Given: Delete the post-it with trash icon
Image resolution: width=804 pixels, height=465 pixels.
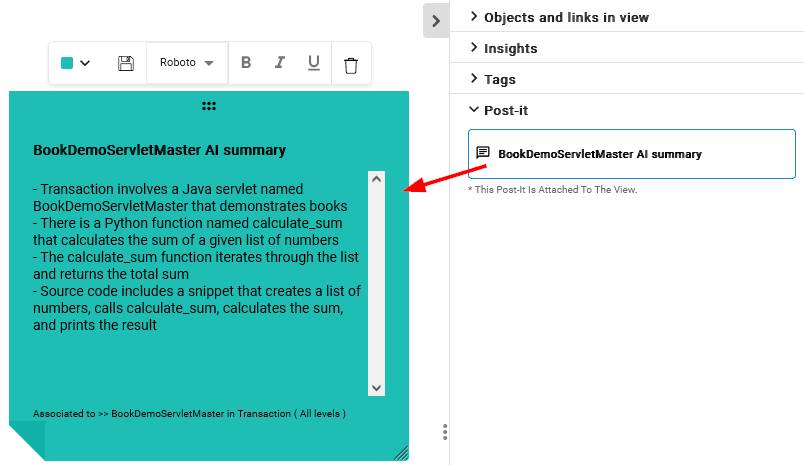Looking at the screenshot, I should point(351,65).
